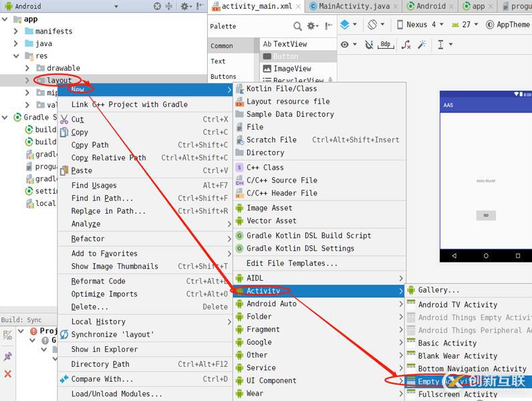Choose Find Usages from the context menu
The image size is (532, 401).
(x=145, y=185)
